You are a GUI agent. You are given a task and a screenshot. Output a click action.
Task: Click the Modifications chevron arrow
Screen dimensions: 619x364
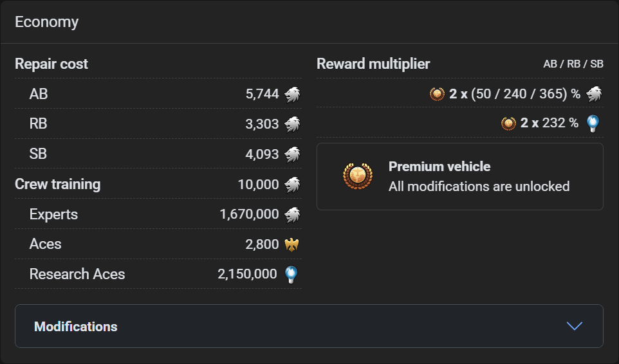click(x=575, y=326)
